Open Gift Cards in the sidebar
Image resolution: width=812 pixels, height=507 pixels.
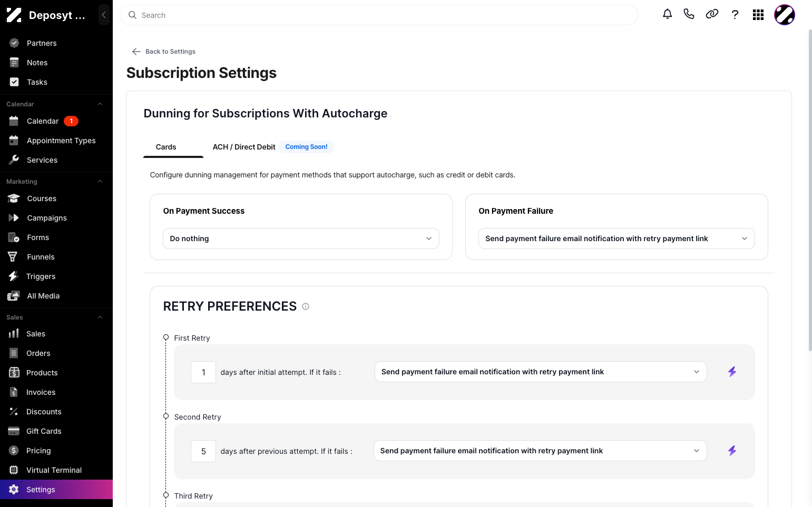(56, 431)
